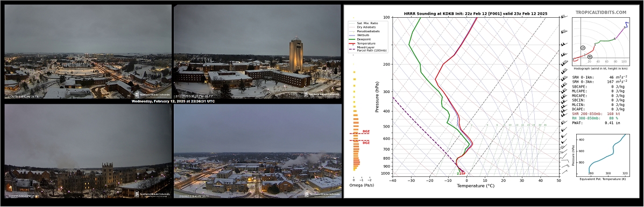Viewport: 644px width, 207px height.
Task: Click the 'Wednesday, February 12, 2025' UTC timestamp
Action: (173, 101)
